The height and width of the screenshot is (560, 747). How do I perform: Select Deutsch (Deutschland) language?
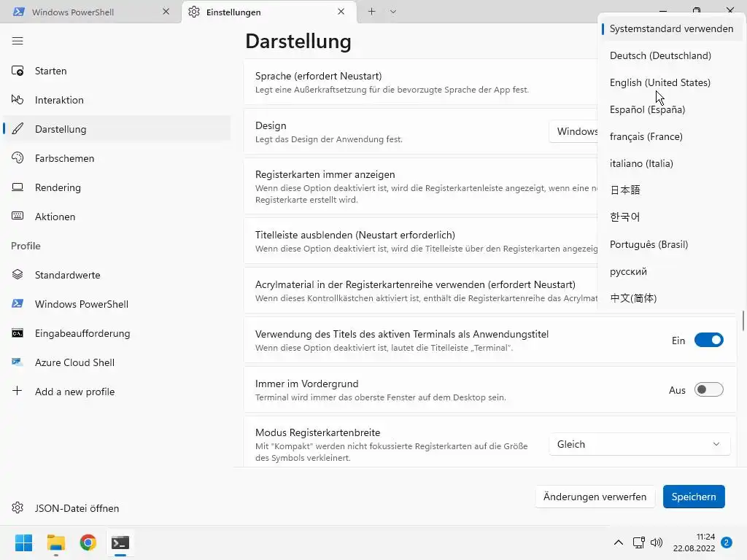pos(670,55)
